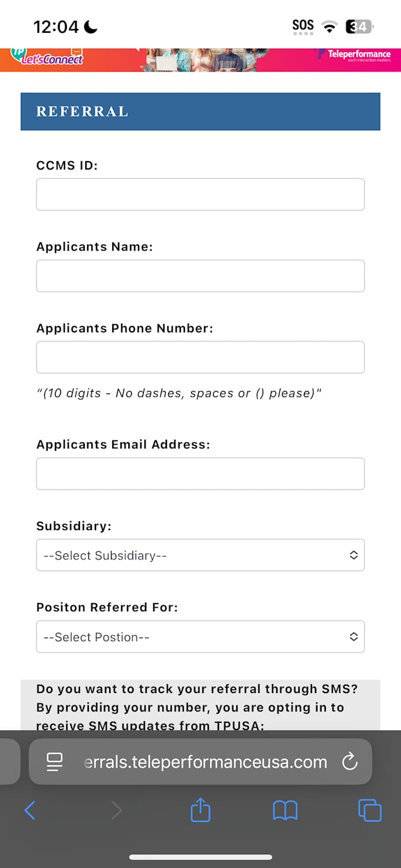Tap the teleperformanceusa.com address bar URL
This screenshot has height=868, width=401.
pos(205,762)
